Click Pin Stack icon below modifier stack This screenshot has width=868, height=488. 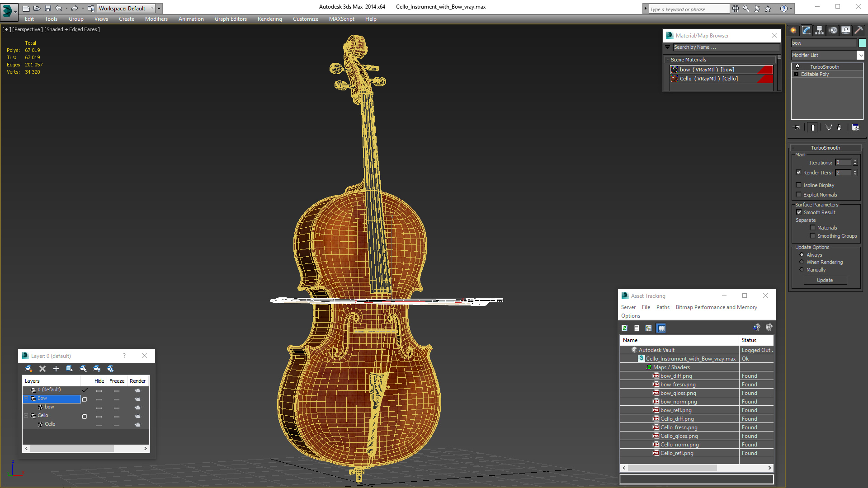click(797, 127)
